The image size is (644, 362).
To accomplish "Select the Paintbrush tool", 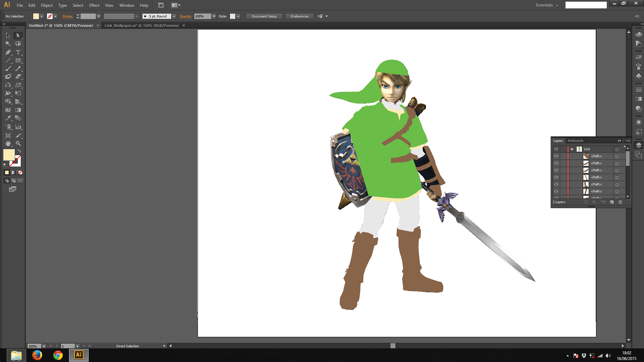I will 8,69.
